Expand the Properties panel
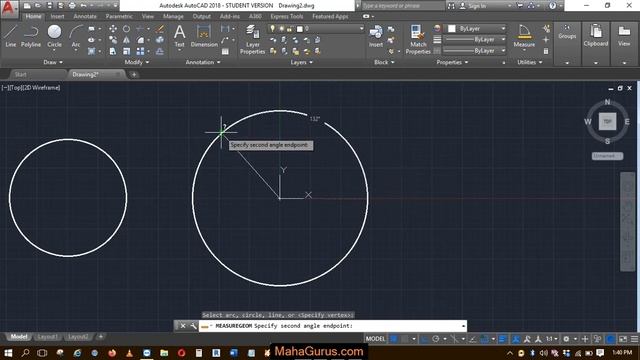 tap(452, 62)
